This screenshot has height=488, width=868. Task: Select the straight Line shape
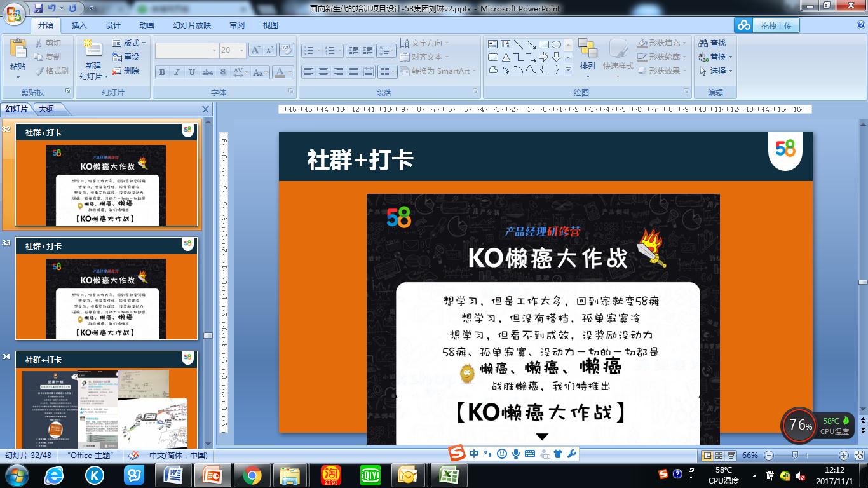tap(519, 44)
